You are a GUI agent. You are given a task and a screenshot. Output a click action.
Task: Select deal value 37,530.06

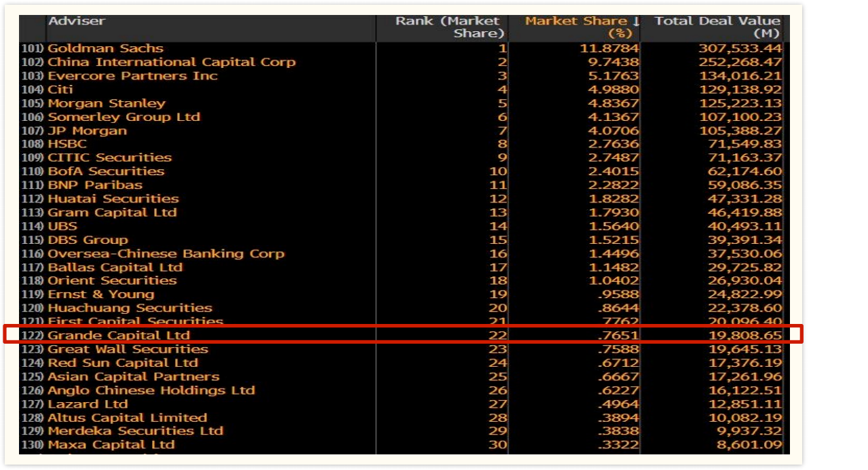point(744,253)
